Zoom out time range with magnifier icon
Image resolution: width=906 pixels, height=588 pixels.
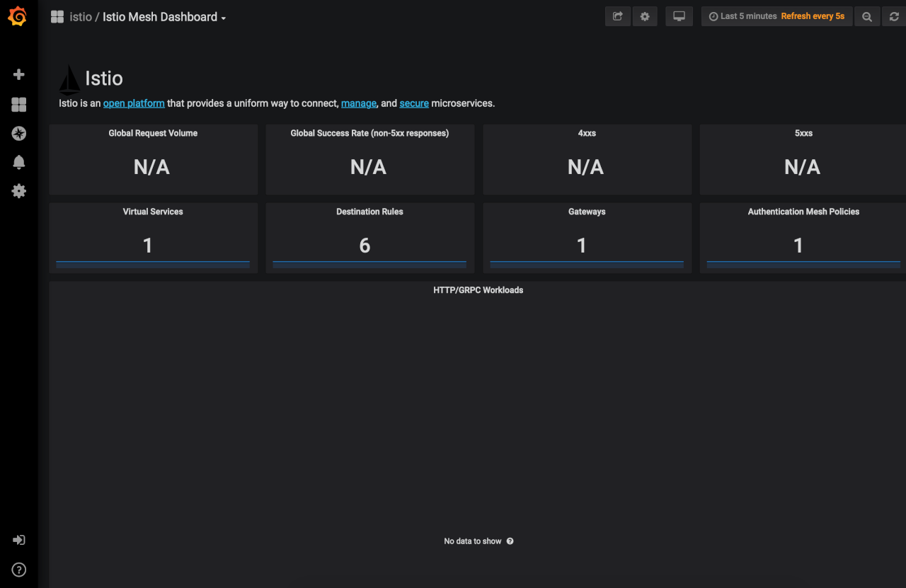click(x=866, y=16)
